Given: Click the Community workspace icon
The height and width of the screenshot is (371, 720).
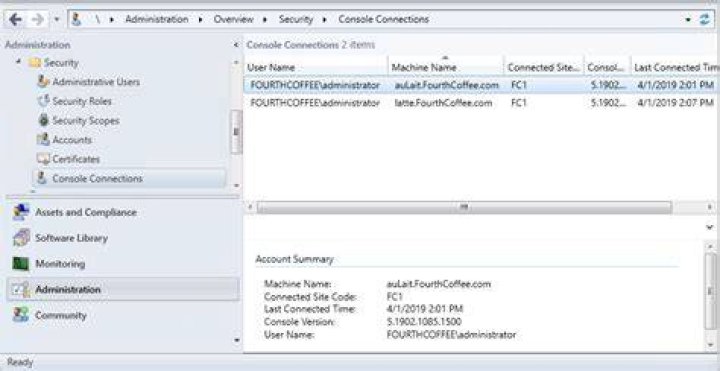Looking at the screenshot, I should (x=21, y=315).
